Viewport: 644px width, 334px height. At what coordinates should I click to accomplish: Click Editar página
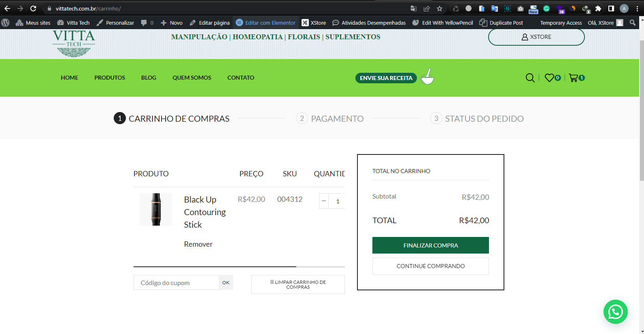coord(210,23)
